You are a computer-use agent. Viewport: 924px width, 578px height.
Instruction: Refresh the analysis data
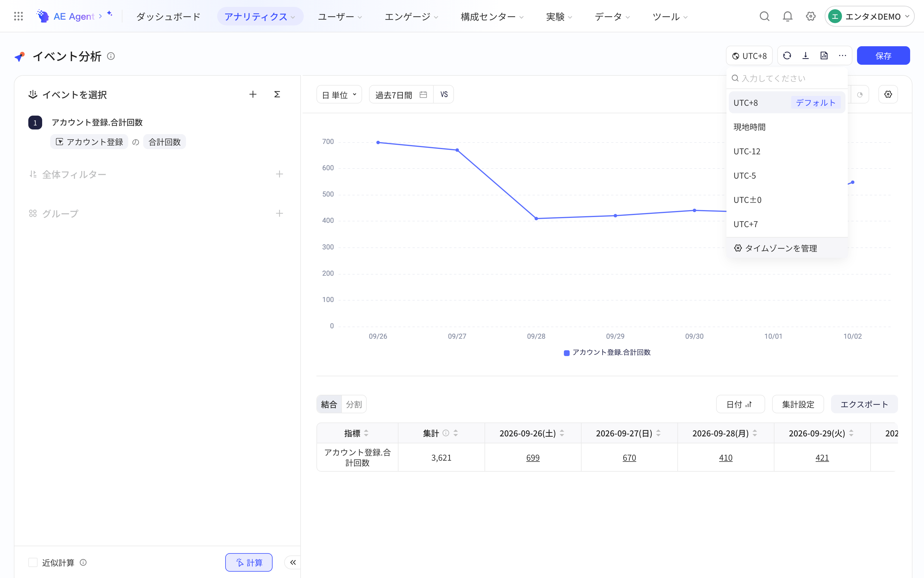[787, 56]
